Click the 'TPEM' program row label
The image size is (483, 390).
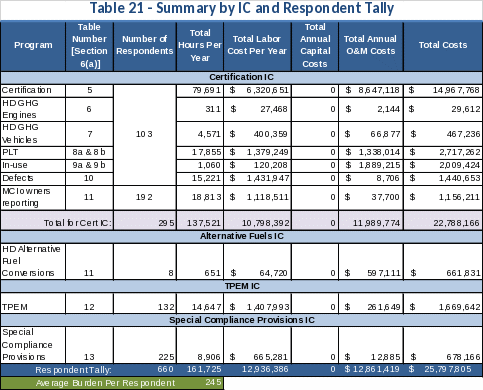click(x=33, y=303)
